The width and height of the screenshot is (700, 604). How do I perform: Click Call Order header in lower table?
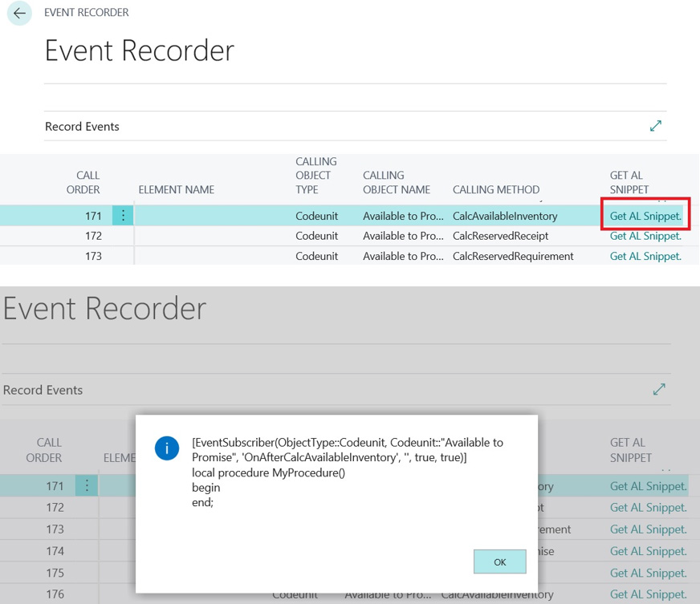43,450
